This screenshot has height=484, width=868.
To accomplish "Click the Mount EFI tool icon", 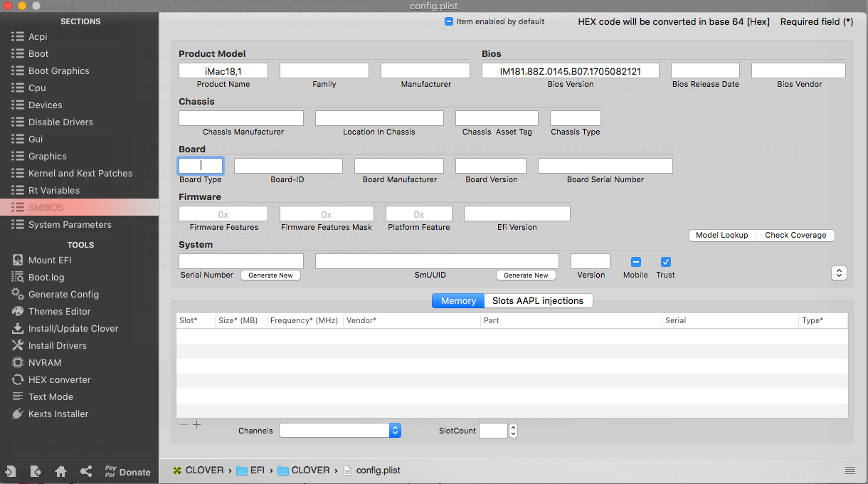I will tap(18, 261).
